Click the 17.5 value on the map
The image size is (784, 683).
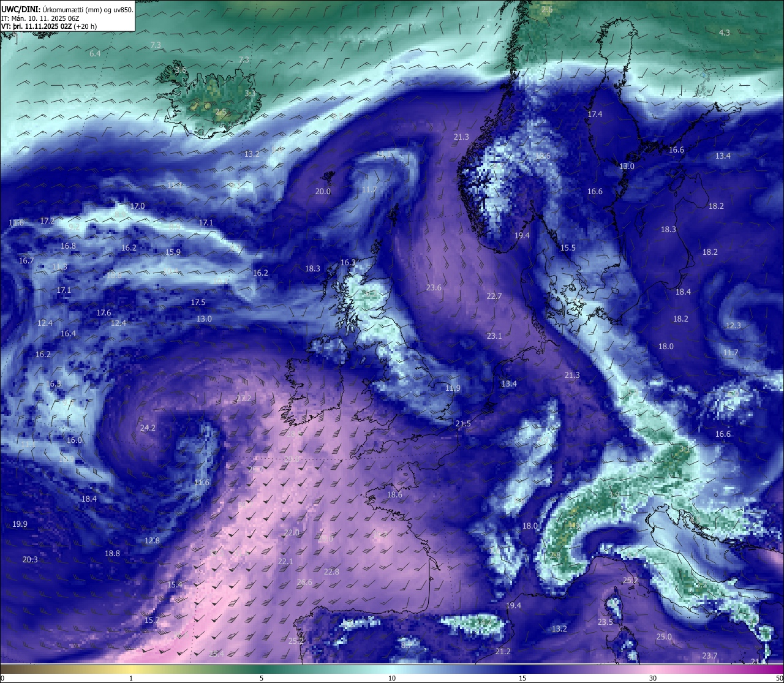(x=198, y=303)
